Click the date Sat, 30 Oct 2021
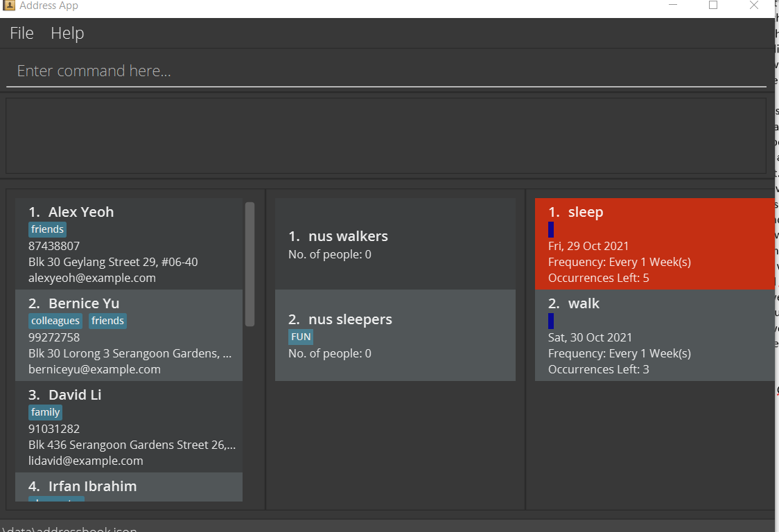 590,337
